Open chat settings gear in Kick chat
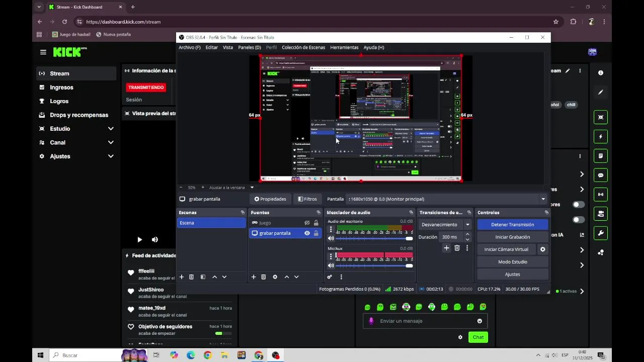The height and width of the screenshot is (362, 644). (x=460, y=337)
